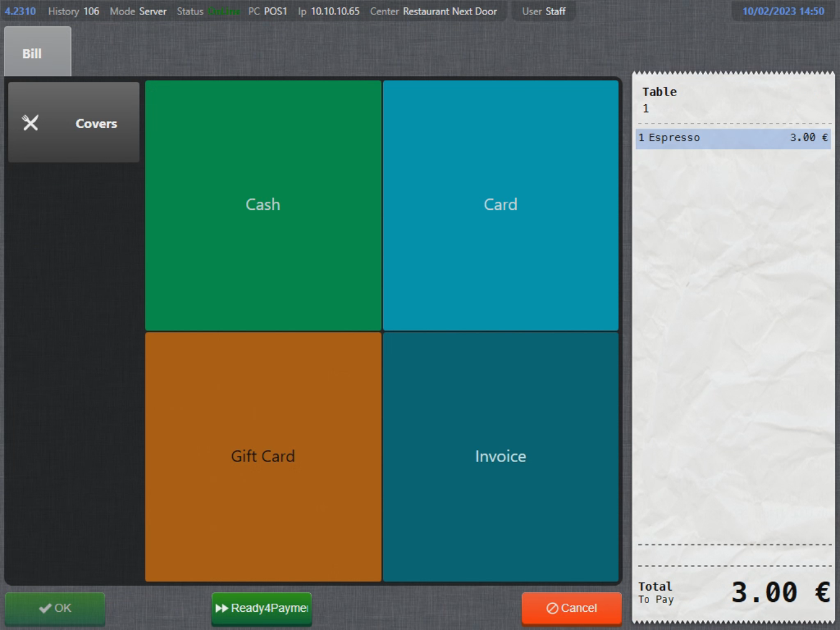Click the Table 1 header on the receipt

[x=660, y=100]
